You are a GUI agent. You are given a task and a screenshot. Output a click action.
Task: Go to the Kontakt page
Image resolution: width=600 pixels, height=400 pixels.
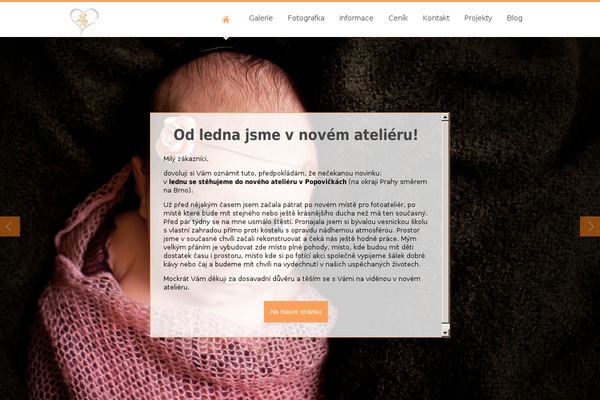[x=436, y=18]
